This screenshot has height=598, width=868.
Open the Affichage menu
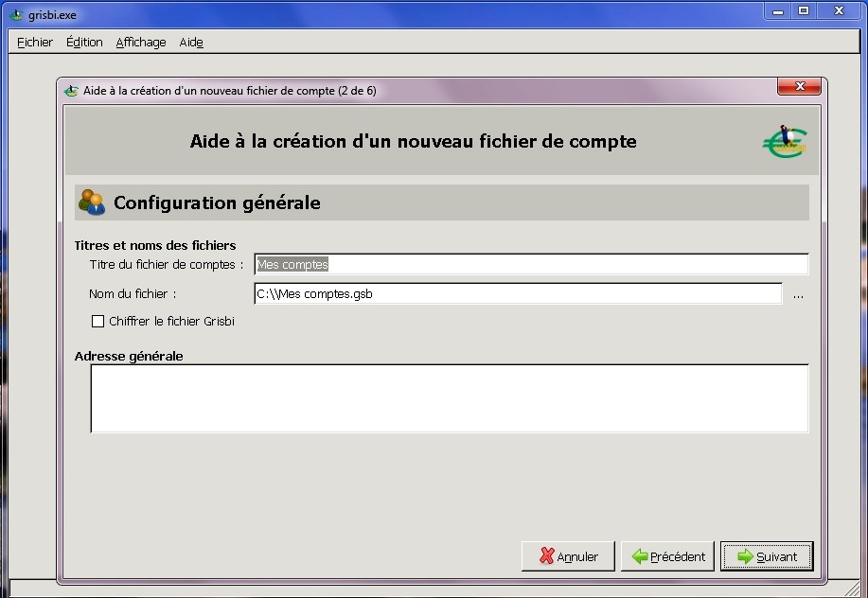coord(141,42)
